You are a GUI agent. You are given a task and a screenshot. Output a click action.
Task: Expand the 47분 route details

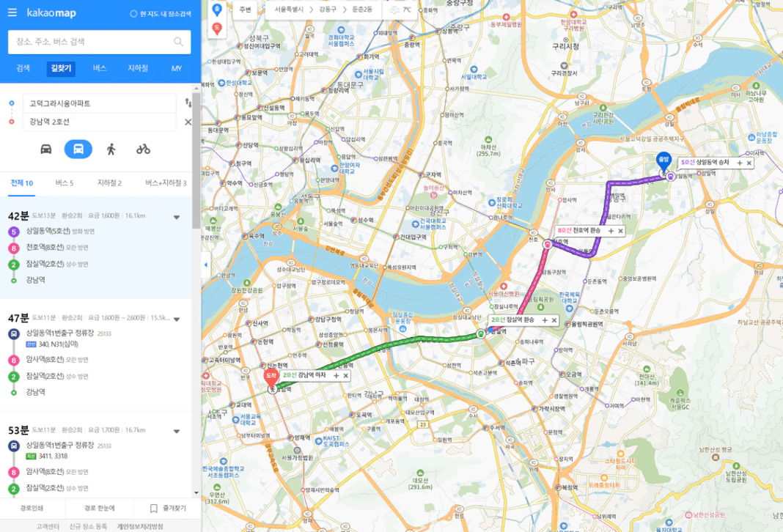coord(176,319)
